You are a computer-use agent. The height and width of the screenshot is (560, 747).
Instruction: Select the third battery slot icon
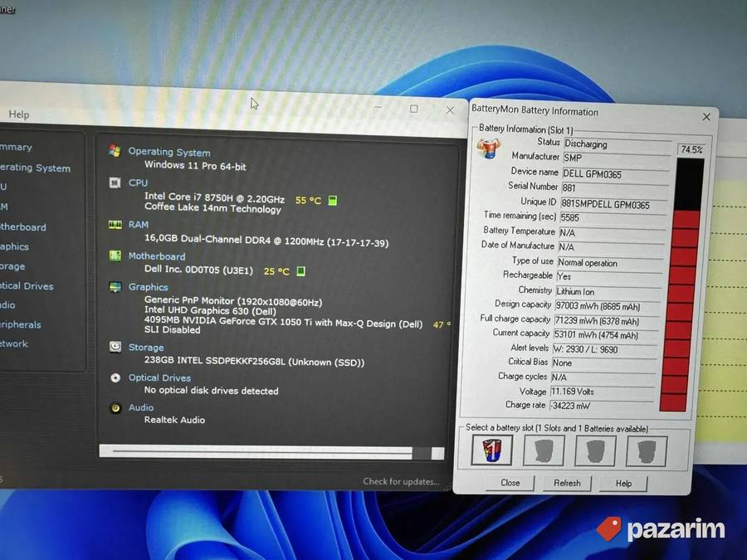595,451
